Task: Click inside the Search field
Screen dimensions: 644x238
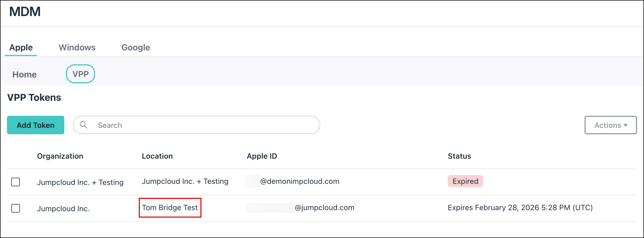Action: [188, 125]
